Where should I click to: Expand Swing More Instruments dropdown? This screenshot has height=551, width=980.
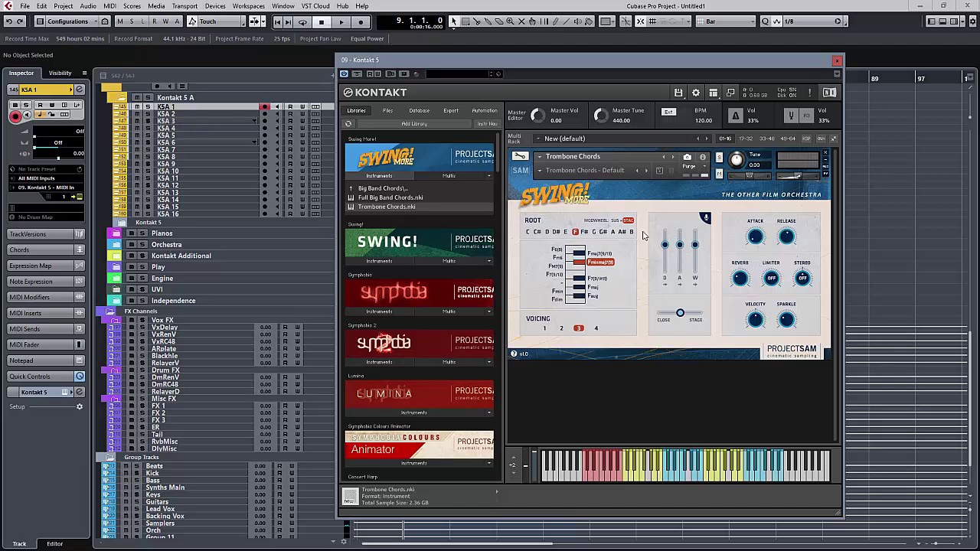(x=379, y=176)
